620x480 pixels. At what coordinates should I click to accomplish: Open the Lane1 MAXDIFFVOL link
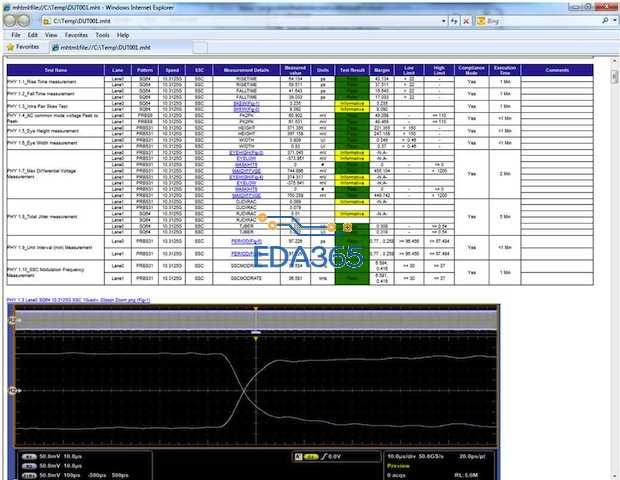[246, 196]
